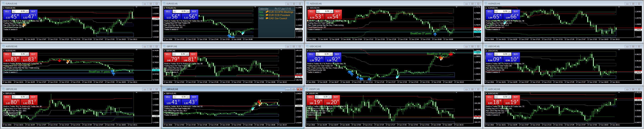Image resolution: width=644 pixels, height=129 pixels.
Task: Click the 1.42805 current price label on GBPUSD
Action: pyautogui.click(x=156, y=116)
